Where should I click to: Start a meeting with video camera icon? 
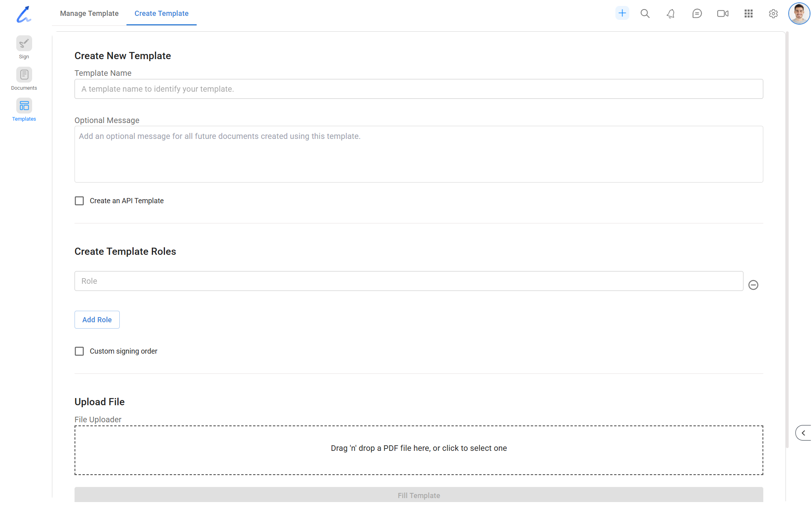click(722, 13)
